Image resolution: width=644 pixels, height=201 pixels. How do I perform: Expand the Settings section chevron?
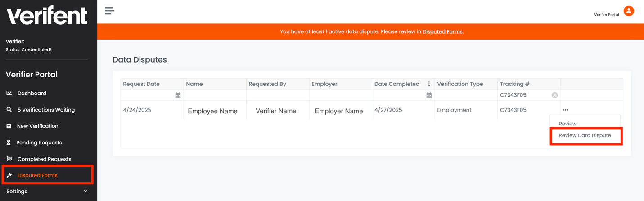(x=86, y=192)
